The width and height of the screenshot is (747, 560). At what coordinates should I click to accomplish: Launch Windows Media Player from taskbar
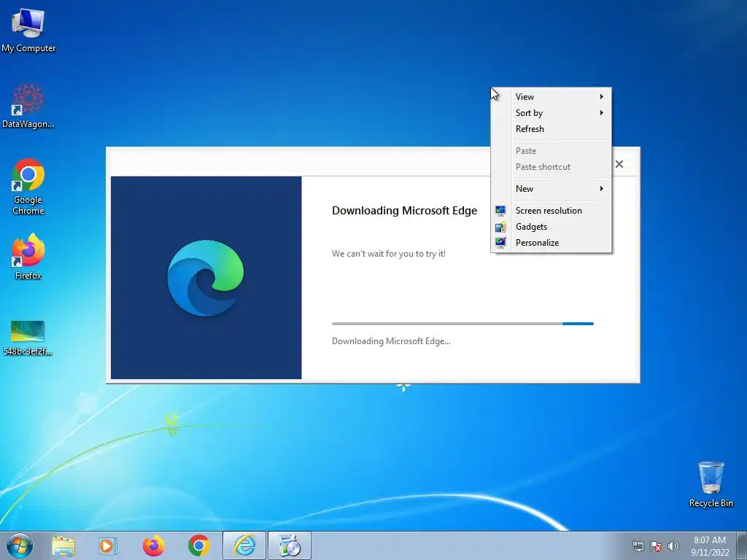pos(108,545)
